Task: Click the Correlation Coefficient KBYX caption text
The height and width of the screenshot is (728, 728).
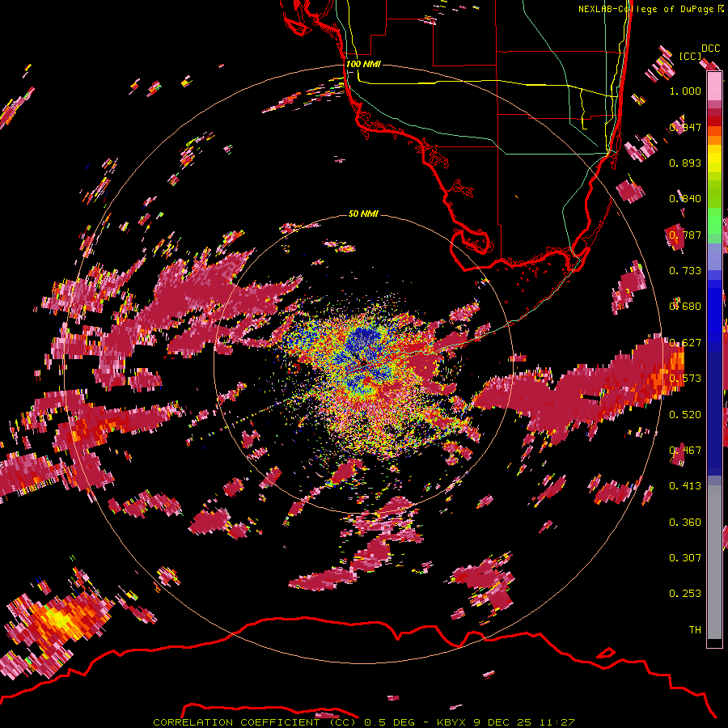Action: tap(363, 722)
